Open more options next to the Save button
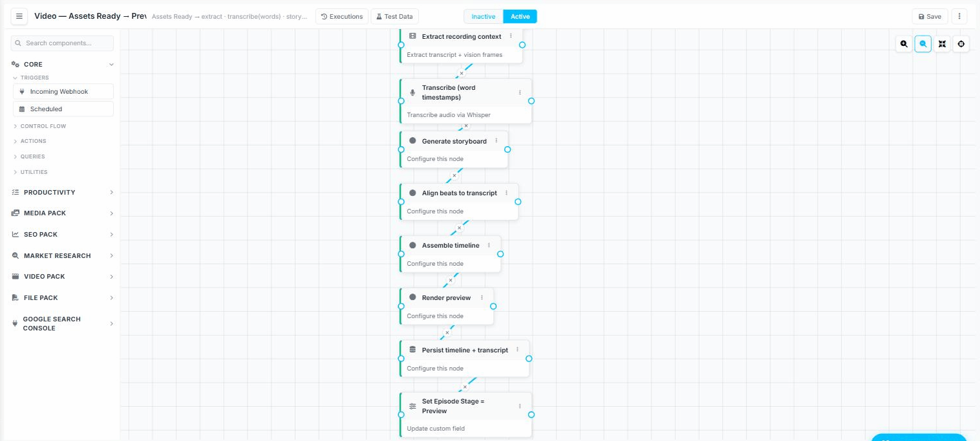980x441 pixels. 959,16
